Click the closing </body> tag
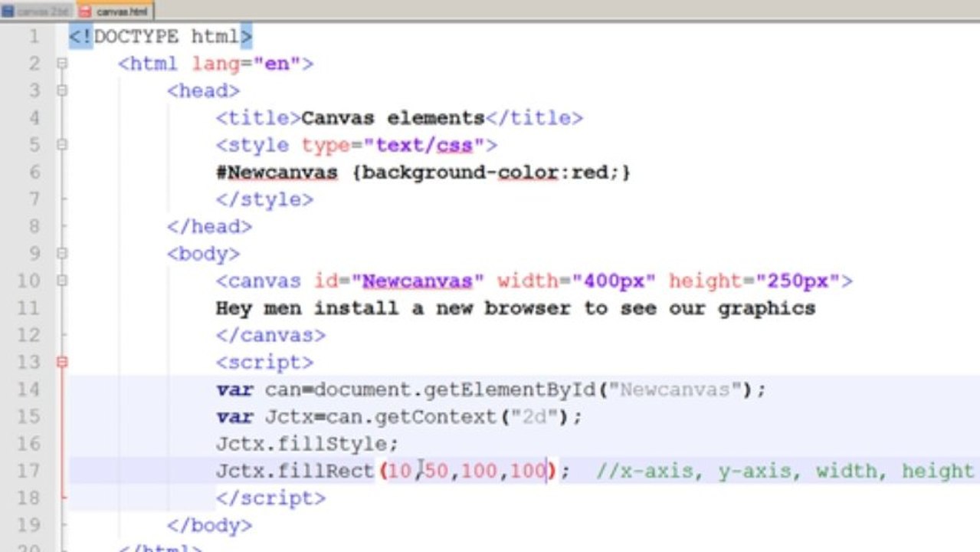 [209, 525]
